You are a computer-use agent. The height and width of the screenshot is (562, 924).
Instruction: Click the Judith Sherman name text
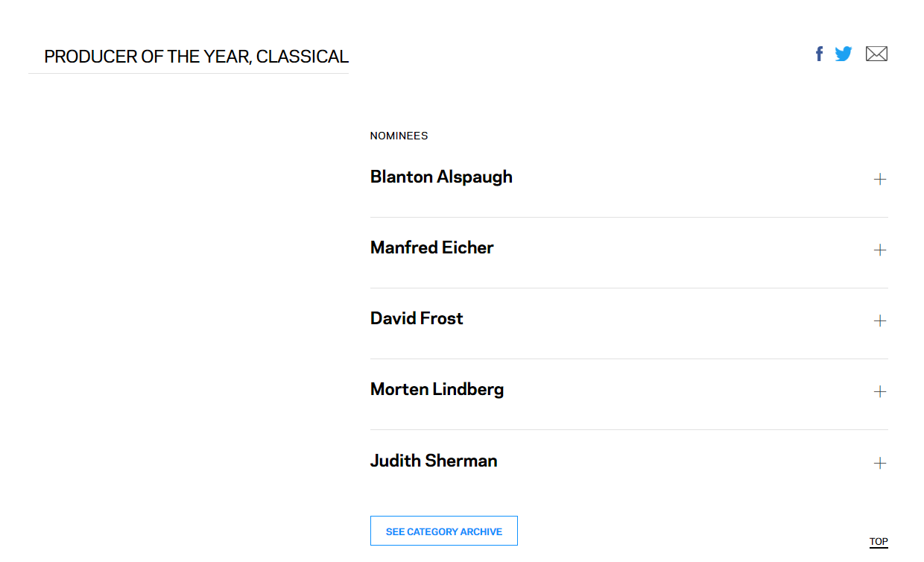[434, 461]
